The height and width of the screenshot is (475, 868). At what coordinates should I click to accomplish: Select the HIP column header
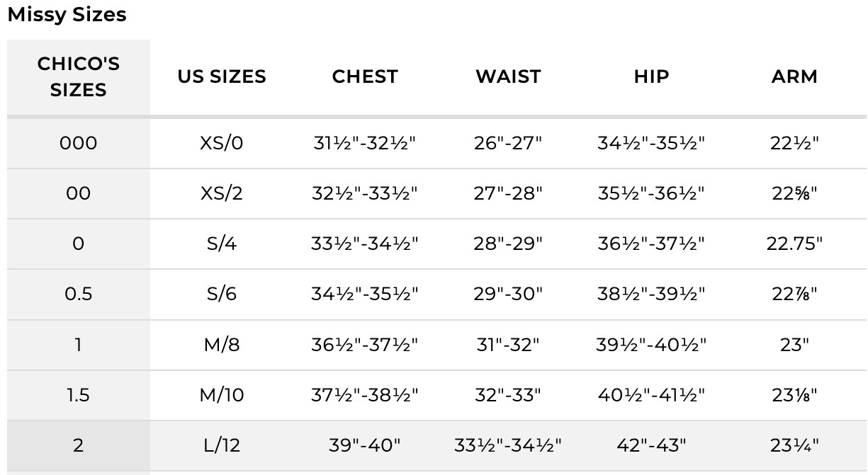click(651, 76)
